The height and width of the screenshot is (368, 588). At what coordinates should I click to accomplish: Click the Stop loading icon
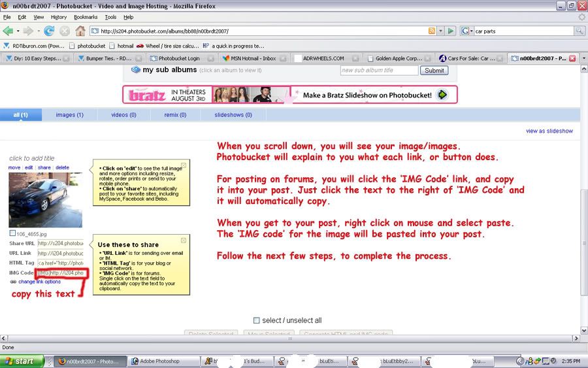coord(65,31)
